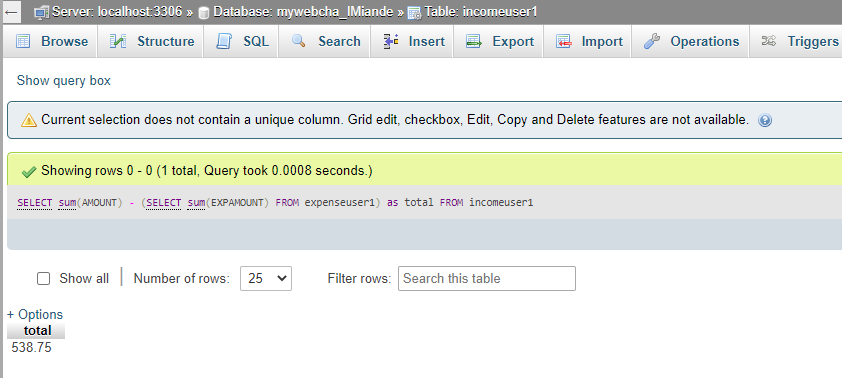The image size is (842, 378).
Task: Open the Number of rows dropdown
Action: click(x=266, y=278)
